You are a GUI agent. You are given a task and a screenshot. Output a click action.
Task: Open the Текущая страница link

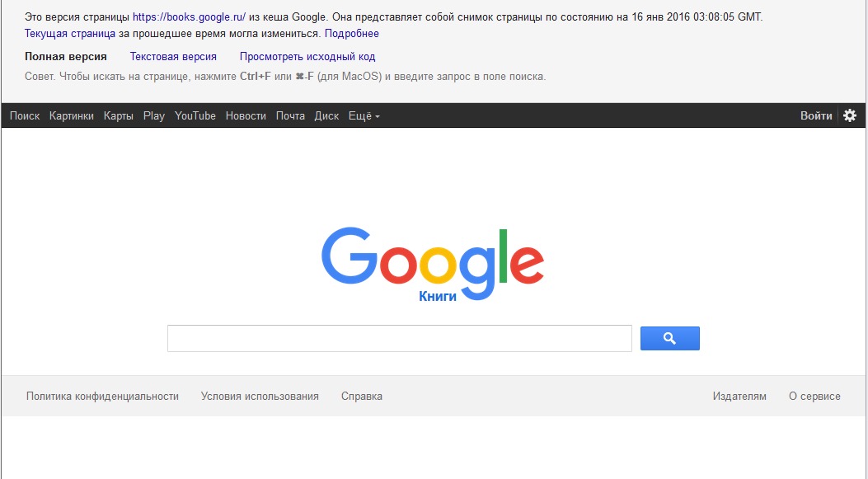[x=70, y=34]
